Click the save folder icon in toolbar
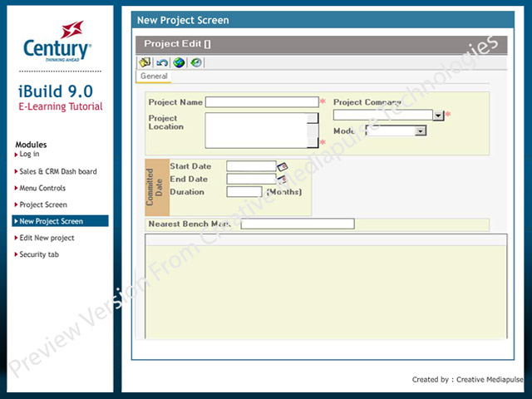Screen dimensions: 532x399 [145, 62]
